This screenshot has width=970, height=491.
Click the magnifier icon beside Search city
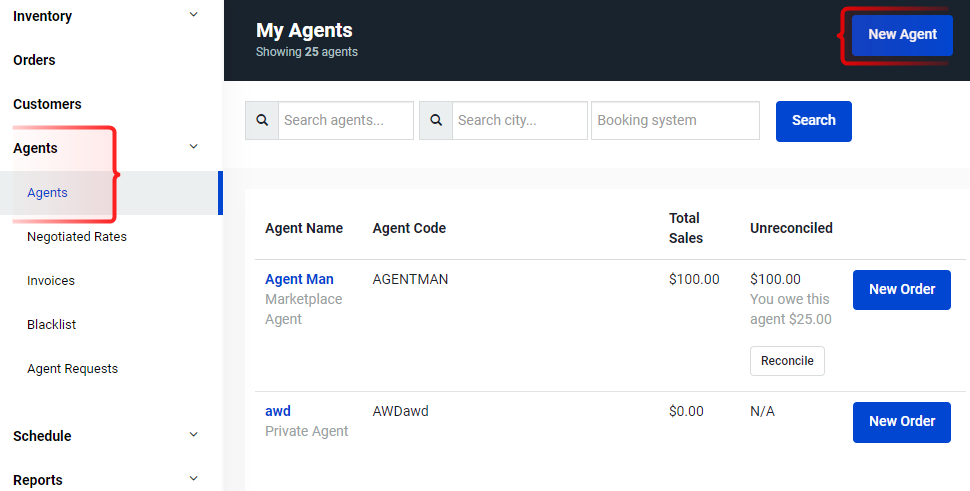click(x=436, y=121)
